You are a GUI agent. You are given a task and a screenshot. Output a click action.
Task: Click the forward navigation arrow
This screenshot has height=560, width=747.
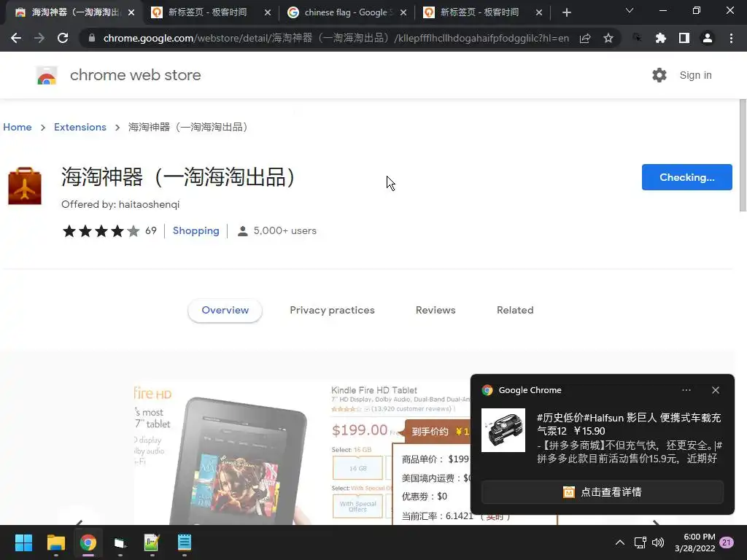coord(39,38)
